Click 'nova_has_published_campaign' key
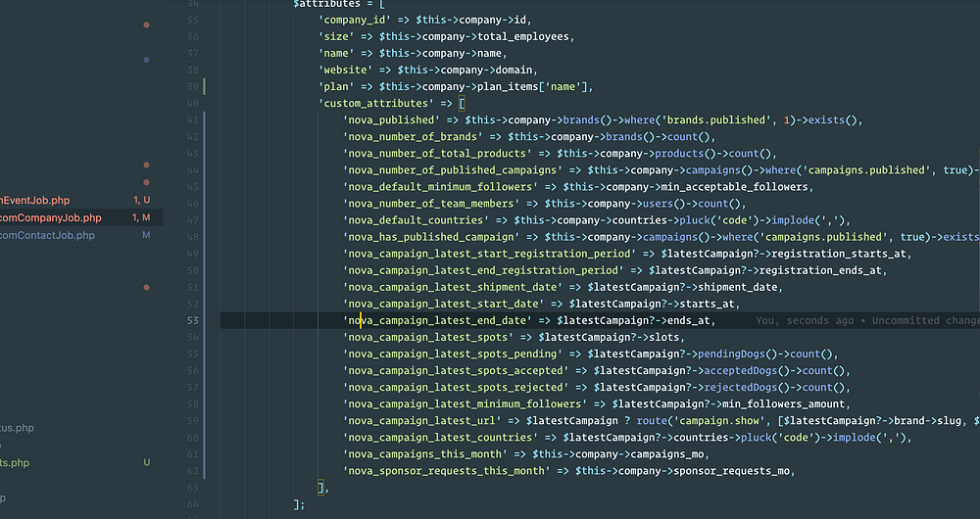Screen dimensions: 980x519 click(x=431, y=237)
